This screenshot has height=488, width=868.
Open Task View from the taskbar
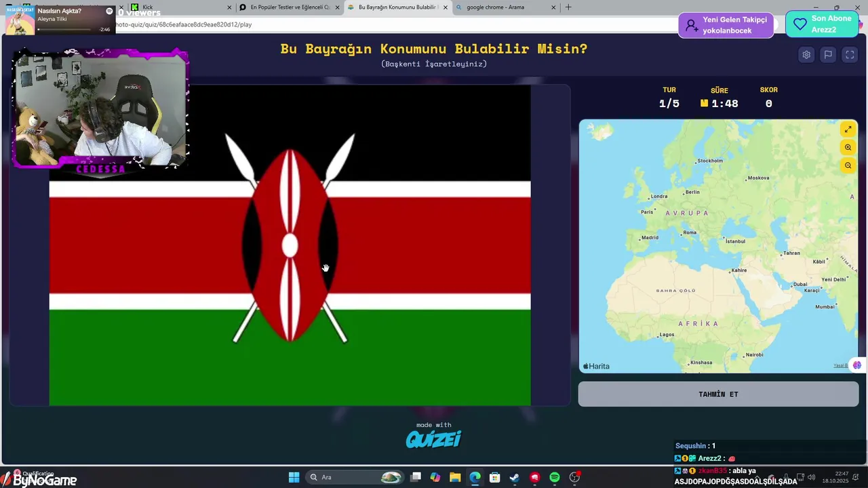point(416,477)
